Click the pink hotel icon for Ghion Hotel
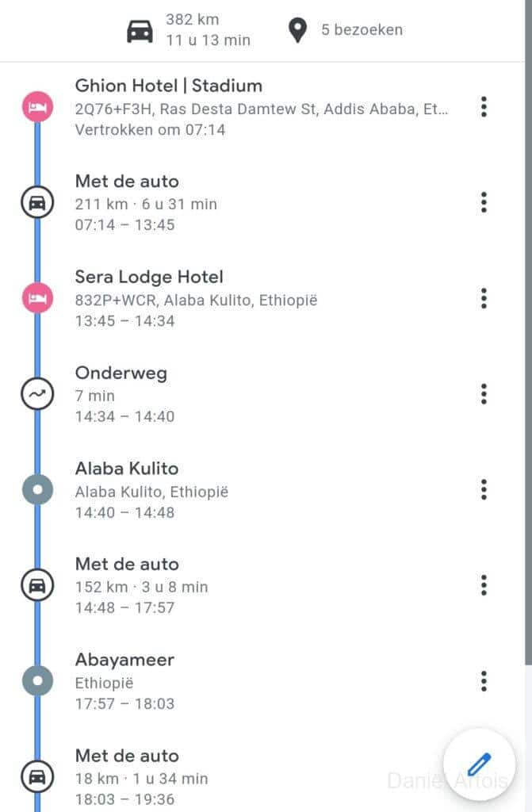The width and height of the screenshot is (532, 812). pos(37,106)
